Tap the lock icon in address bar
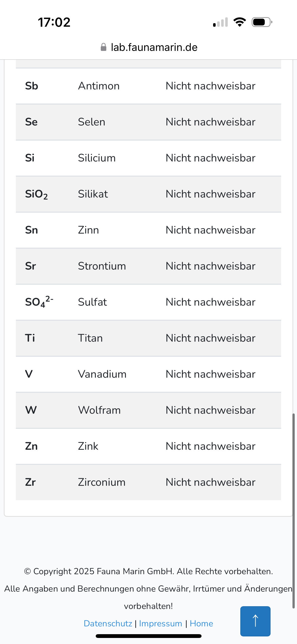Screen dimensions: 297x644 (103, 47)
